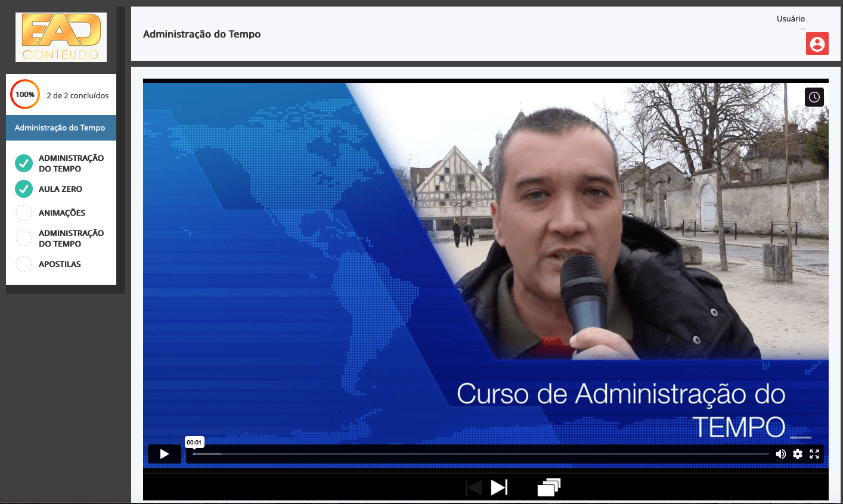Mute the video with the volume icon
The image size is (843, 504).
pos(780,454)
